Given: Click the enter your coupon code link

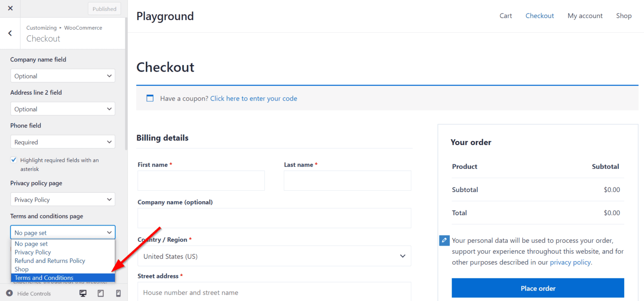Looking at the screenshot, I should point(253,98).
